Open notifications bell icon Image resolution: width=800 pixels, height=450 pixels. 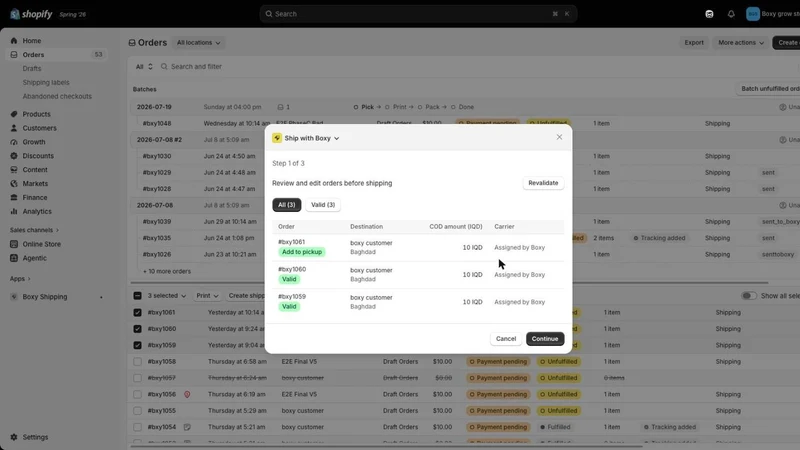tap(731, 14)
